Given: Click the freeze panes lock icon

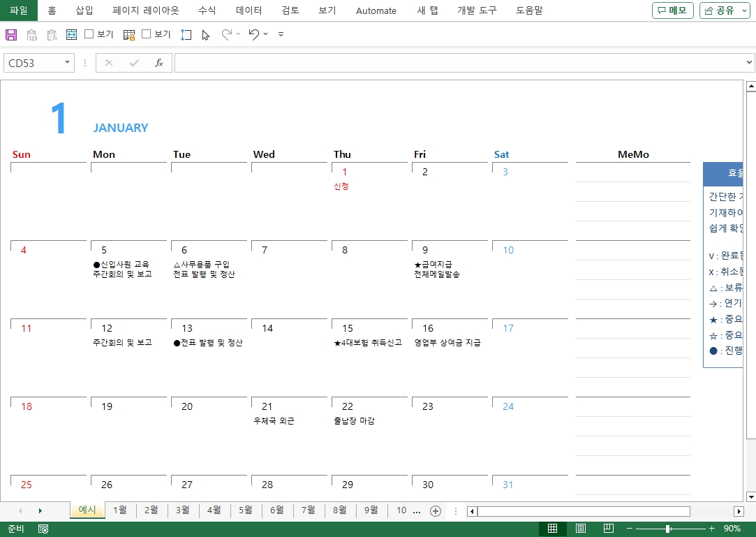Looking at the screenshot, I should point(129,34).
